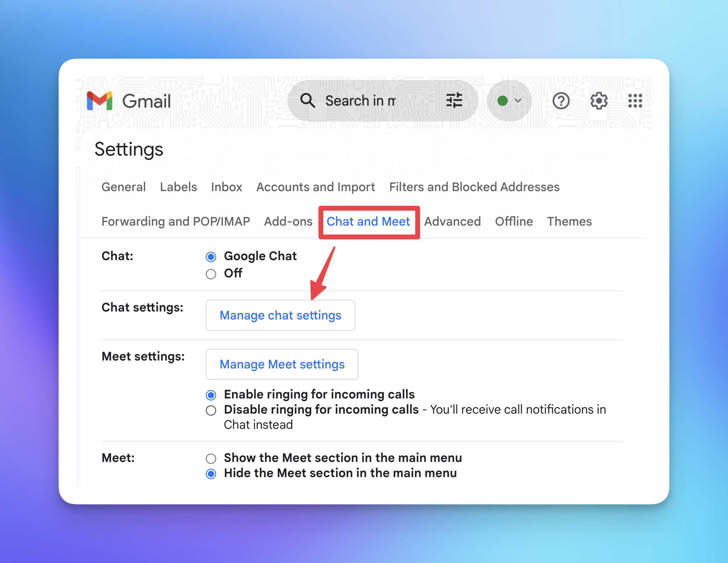
Task: Click Manage chat settings button
Action: [x=280, y=315]
